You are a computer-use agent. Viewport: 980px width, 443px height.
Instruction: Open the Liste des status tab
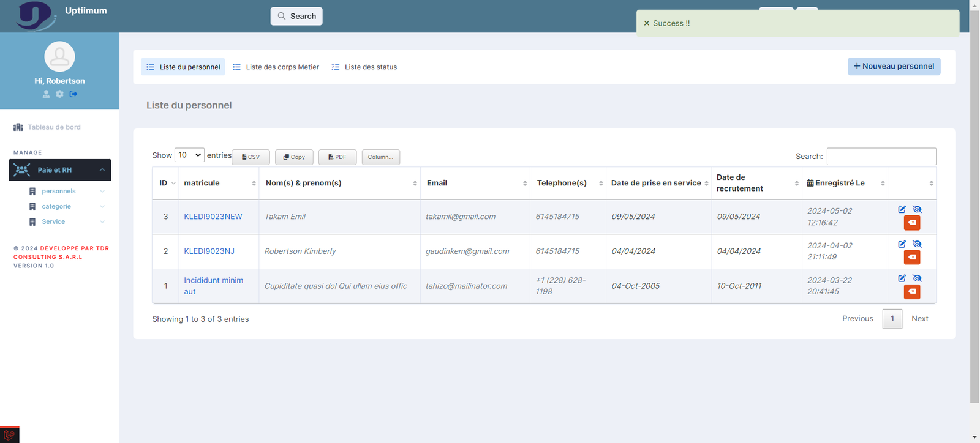[364, 67]
